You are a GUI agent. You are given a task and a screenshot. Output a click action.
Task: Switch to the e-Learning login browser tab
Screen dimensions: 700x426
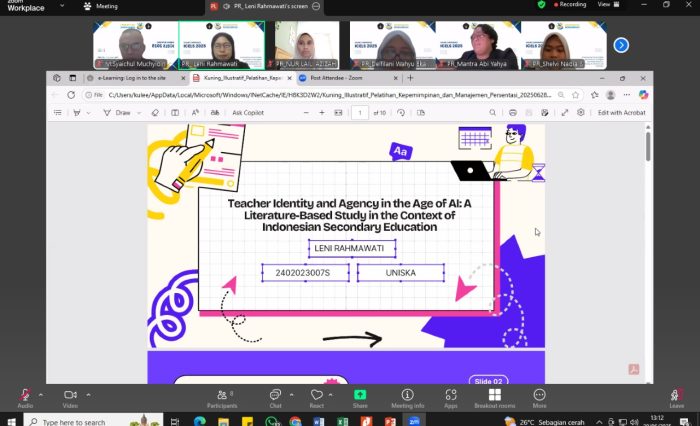point(132,77)
